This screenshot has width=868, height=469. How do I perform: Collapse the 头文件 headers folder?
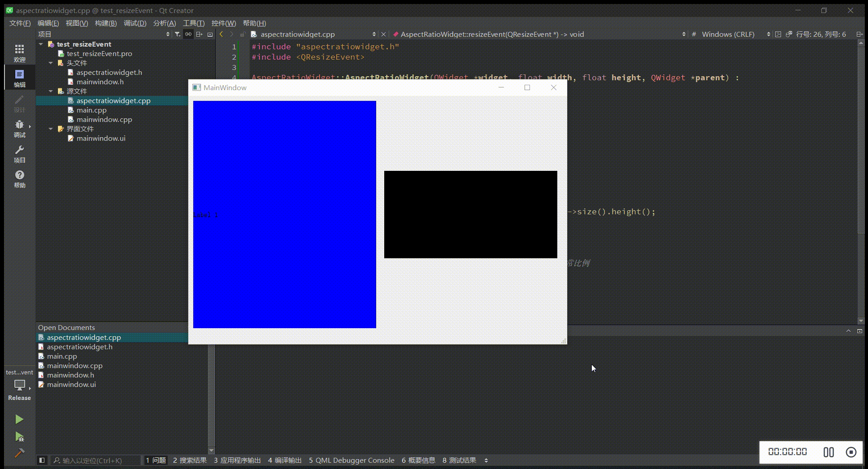coord(51,63)
